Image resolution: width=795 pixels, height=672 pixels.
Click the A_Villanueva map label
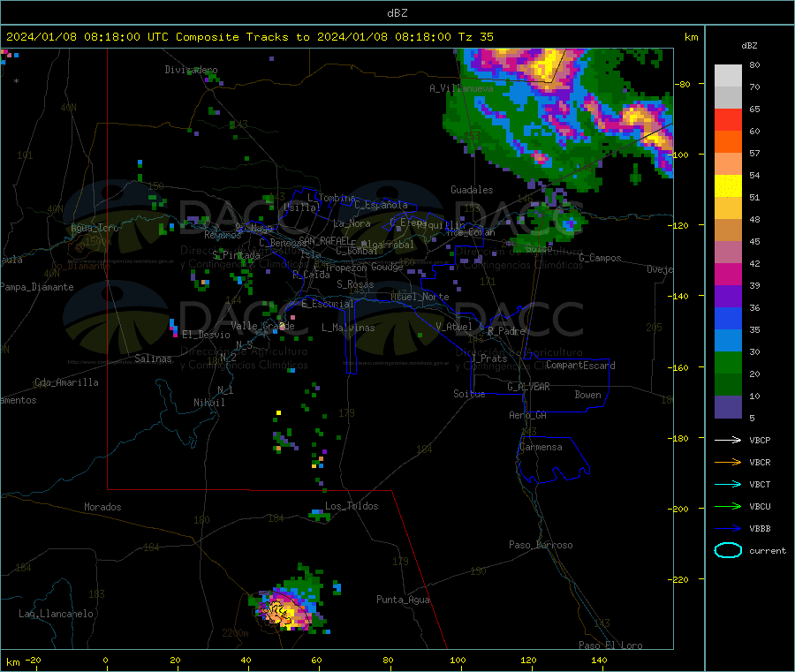[x=461, y=88]
